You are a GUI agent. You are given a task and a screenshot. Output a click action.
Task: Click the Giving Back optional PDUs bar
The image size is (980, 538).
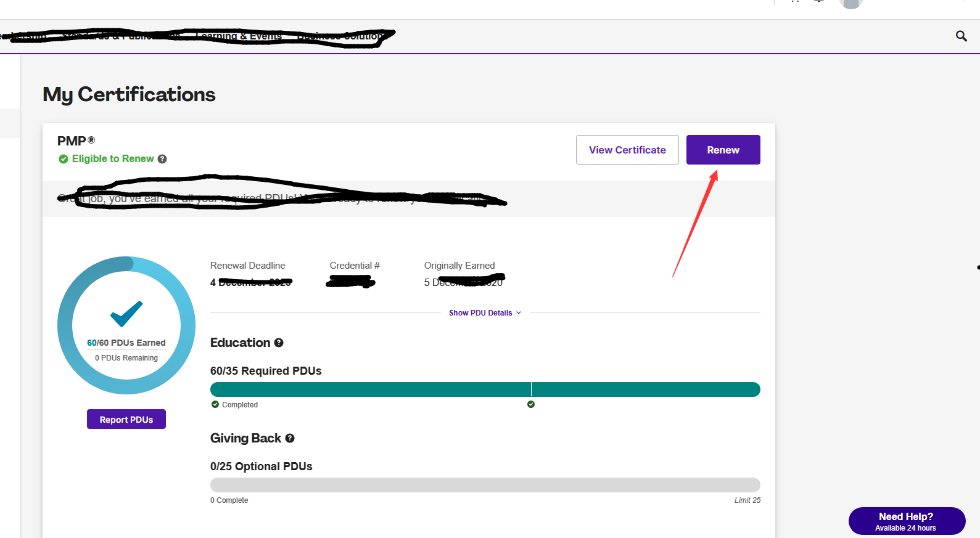point(485,485)
